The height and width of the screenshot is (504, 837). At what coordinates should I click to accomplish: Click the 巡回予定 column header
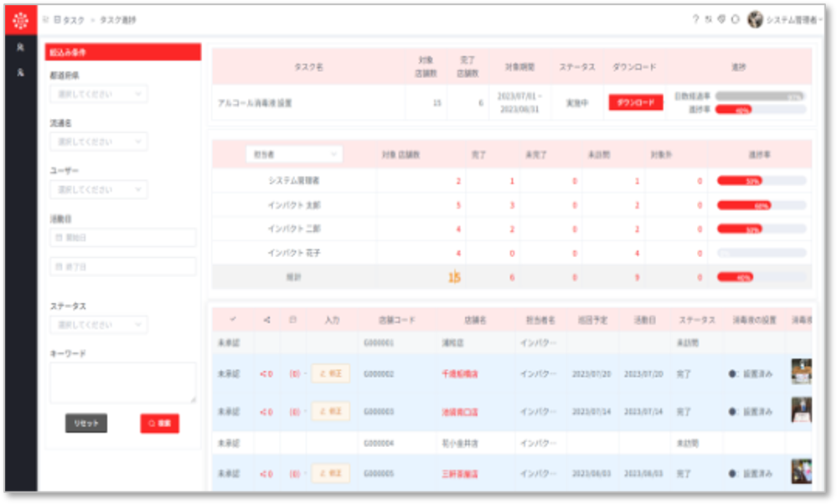[x=592, y=320]
